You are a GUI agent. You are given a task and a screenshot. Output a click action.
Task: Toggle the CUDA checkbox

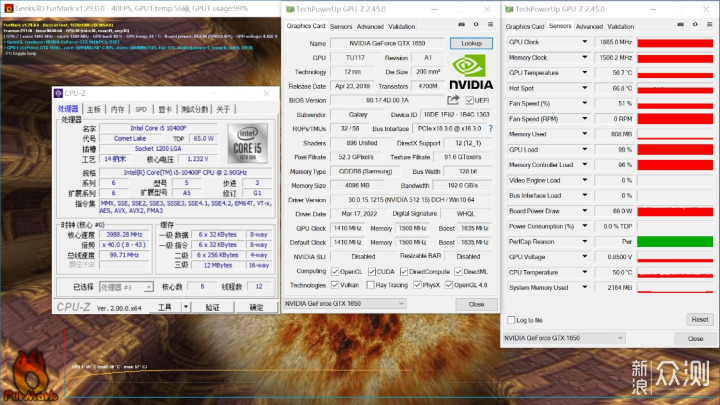pos(372,272)
